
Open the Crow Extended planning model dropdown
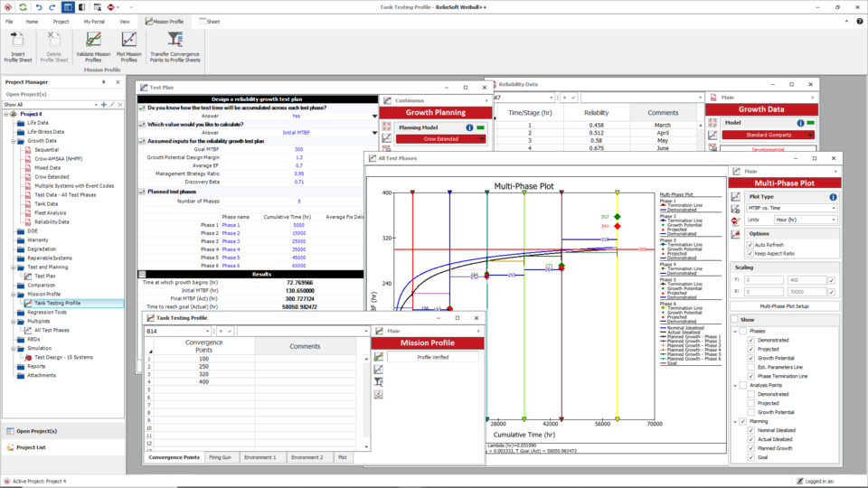(x=481, y=139)
